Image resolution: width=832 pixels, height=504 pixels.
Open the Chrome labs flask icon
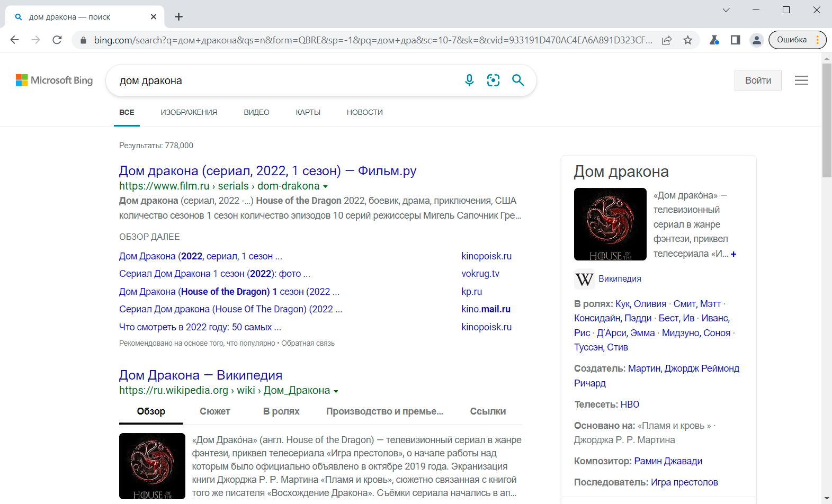click(714, 40)
